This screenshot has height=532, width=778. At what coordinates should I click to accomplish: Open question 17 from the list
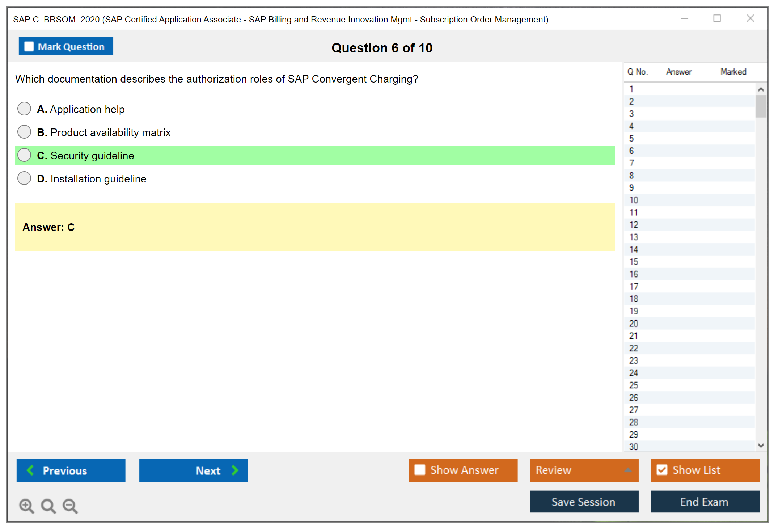(x=634, y=286)
